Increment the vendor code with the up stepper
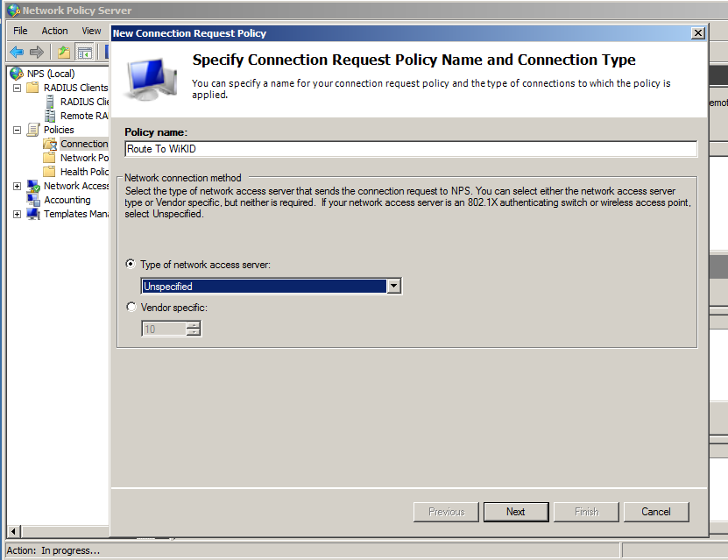 pos(194,325)
